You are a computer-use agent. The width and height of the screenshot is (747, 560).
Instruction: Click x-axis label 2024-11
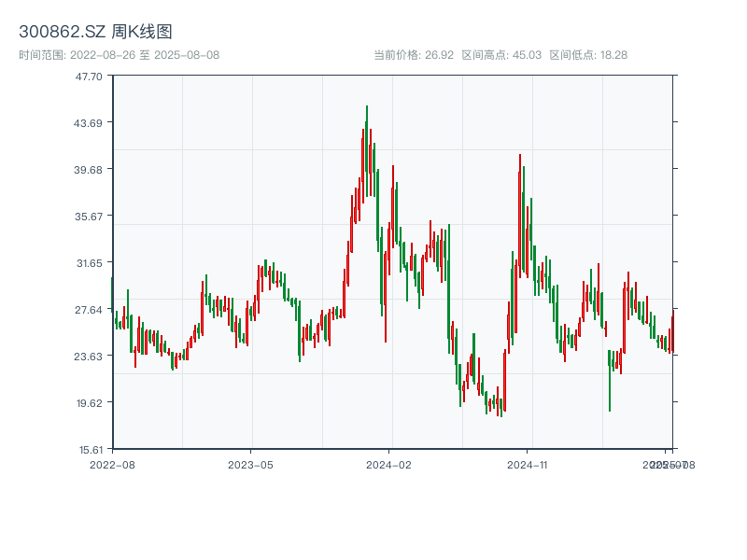click(527, 465)
